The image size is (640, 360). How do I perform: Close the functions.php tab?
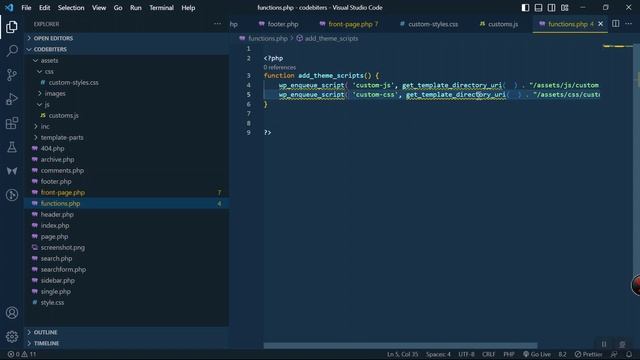[x=600, y=24]
